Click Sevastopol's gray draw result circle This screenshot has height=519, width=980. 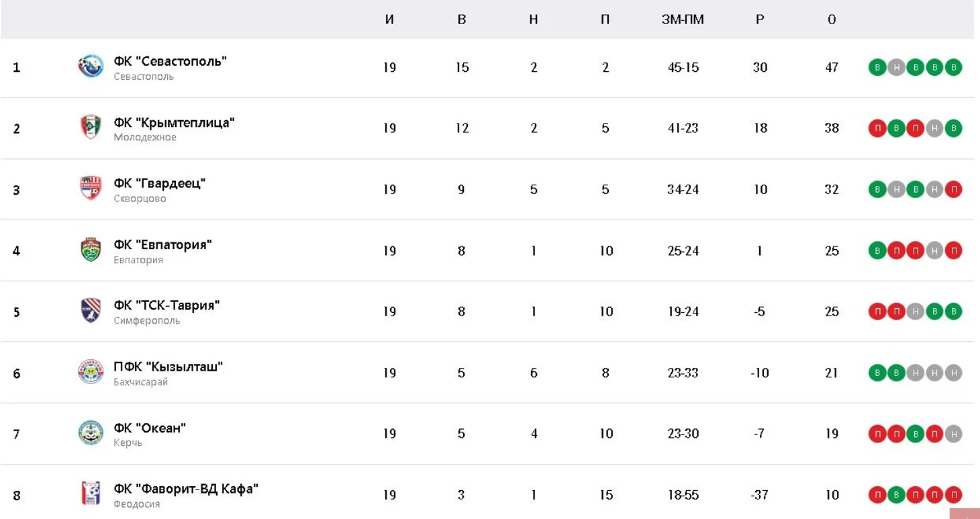click(x=896, y=67)
